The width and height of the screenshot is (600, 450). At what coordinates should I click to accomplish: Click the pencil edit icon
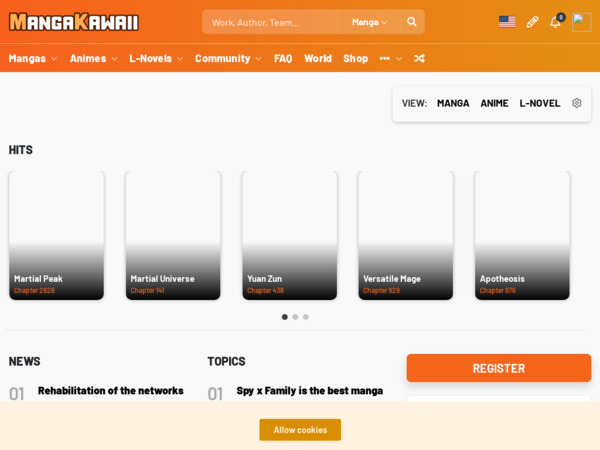tap(532, 22)
